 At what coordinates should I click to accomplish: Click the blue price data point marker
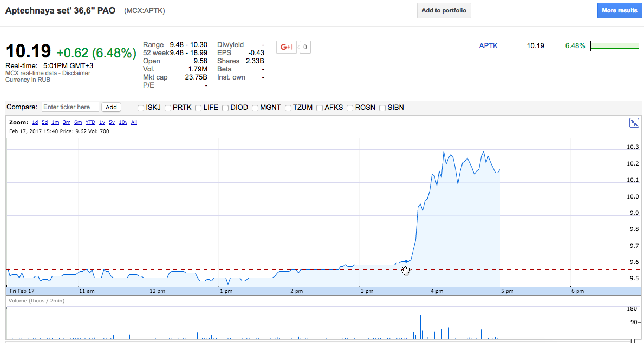pyautogui.click(x=406, y=261)
